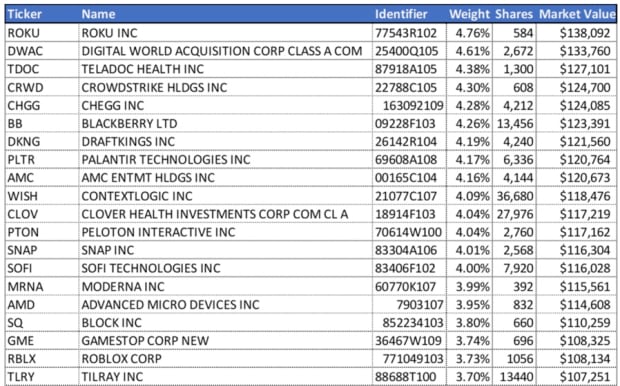Click TELADOC HEALTH INC name cell
This screenshot has width=620, height=386.
(225, 69)
